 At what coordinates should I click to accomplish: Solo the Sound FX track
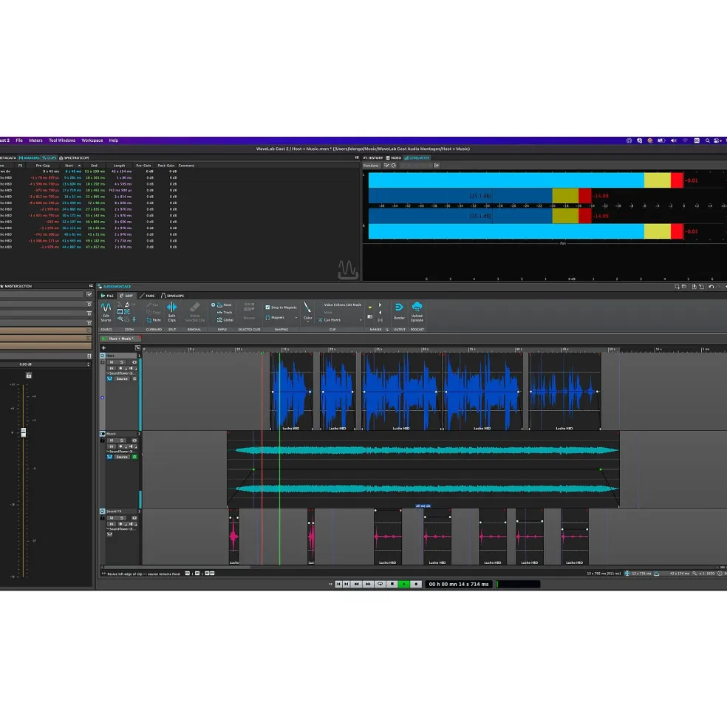tap(122, 517)
